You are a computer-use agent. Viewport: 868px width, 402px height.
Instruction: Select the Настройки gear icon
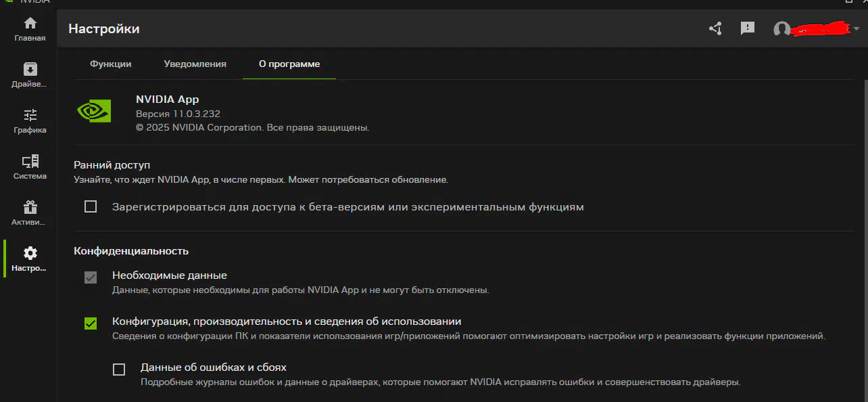pos(30,253)
